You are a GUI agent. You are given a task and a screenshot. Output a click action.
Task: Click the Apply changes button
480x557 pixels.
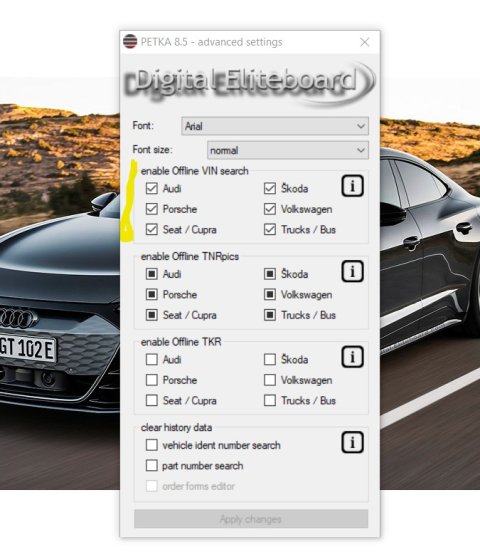251,519
